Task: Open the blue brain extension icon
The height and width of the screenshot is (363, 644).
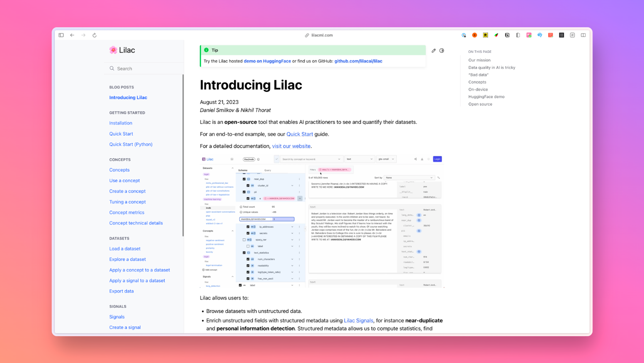Action: pyautogui.click(x=540, y=35)
